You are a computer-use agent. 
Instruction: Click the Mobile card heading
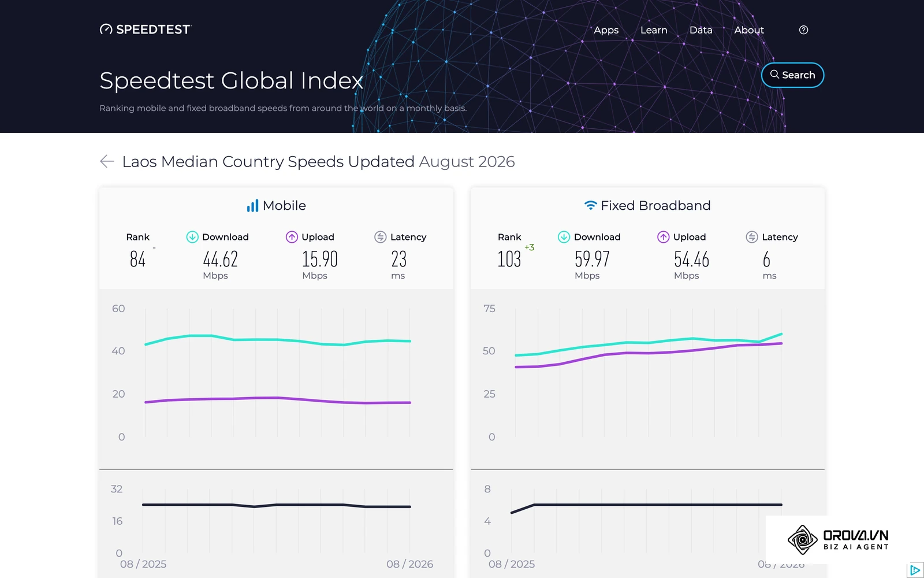click(276, 206)
